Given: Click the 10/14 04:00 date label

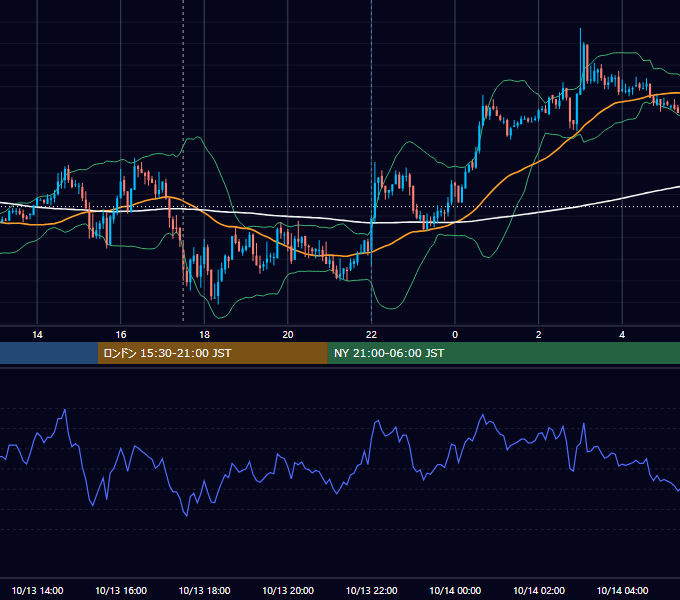Looking at the screenshot, I should click(x=622, y=590).
